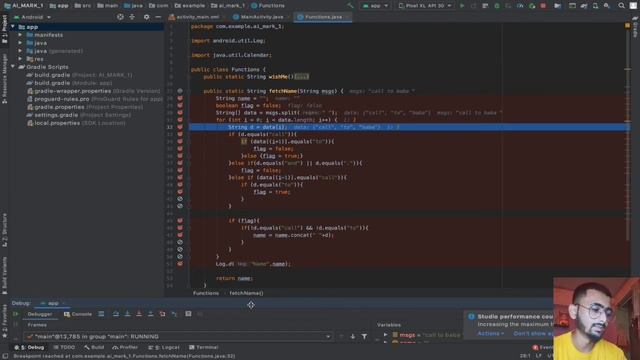Viewport: 640px width, 360px height.
Task: Open the Profiler tool window
Action: 125,347
